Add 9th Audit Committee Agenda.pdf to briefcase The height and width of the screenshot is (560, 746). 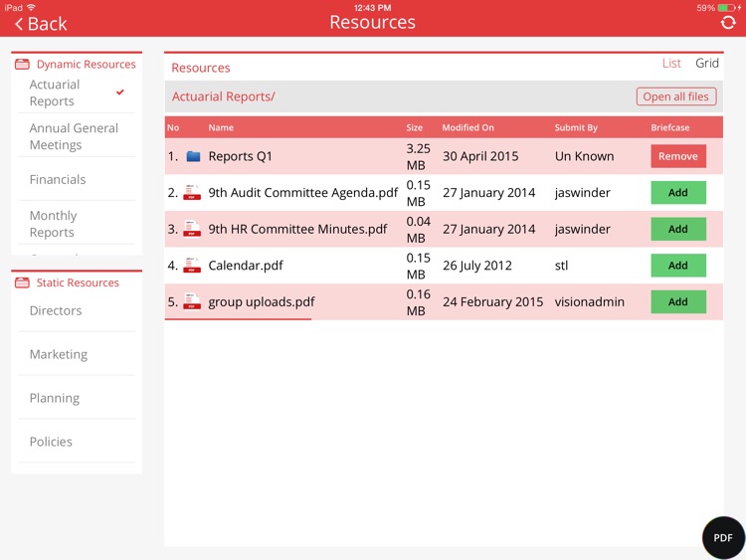pyautogui.click(x=678, y=192)
